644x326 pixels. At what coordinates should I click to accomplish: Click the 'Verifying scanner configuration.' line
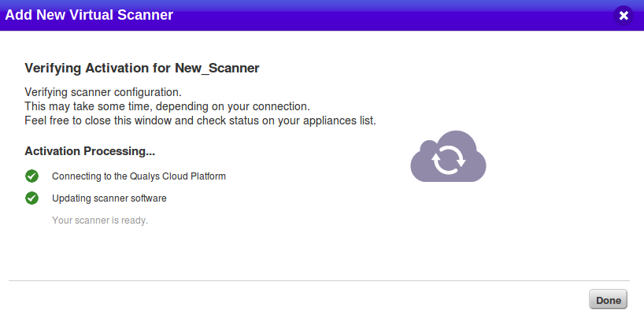tap(103, 92)
